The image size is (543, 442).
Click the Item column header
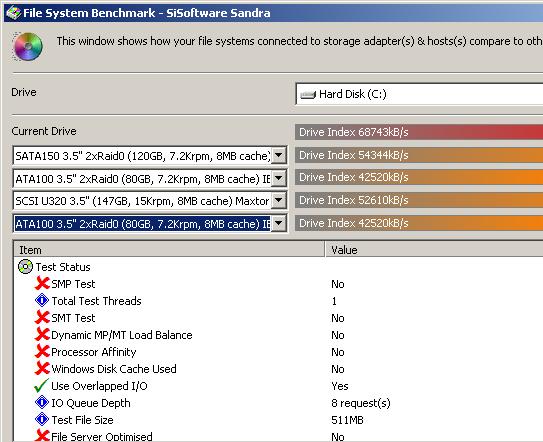[169, 249]
